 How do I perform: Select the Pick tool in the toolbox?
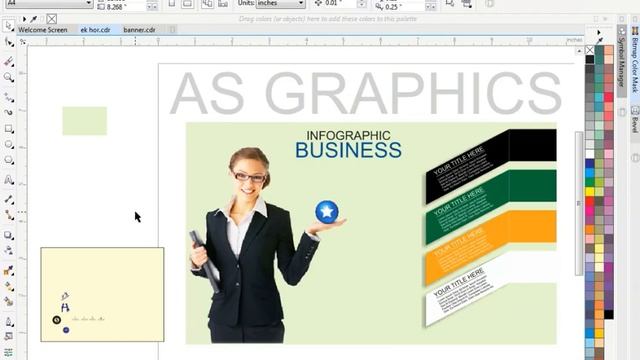pos(8,26)
